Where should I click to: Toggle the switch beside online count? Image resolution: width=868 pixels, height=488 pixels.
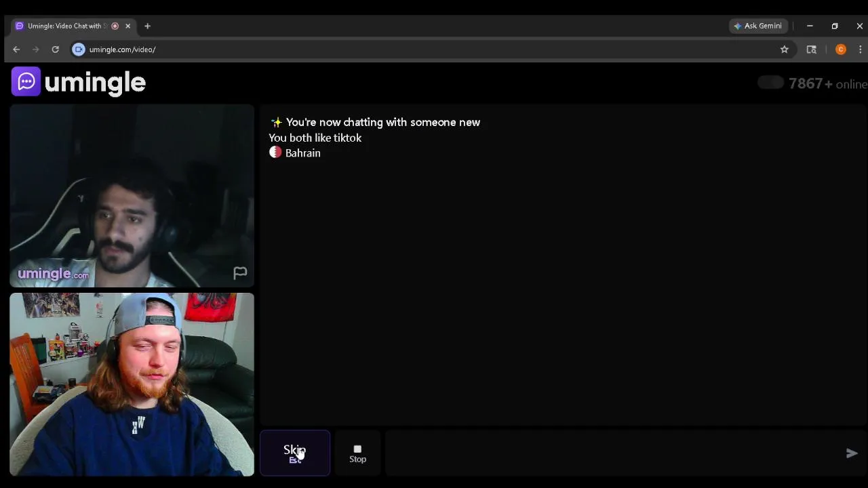(x=770, y=83)
